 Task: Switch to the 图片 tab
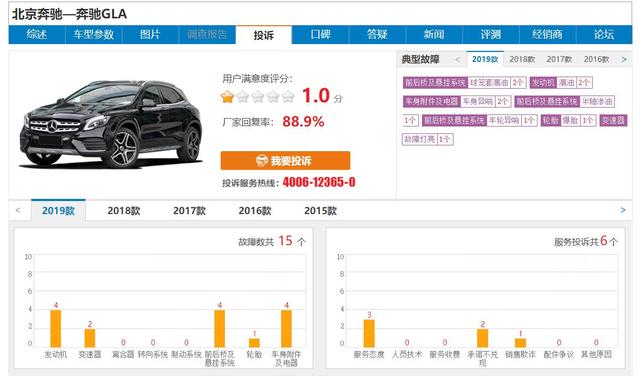[x=150, y=35]
